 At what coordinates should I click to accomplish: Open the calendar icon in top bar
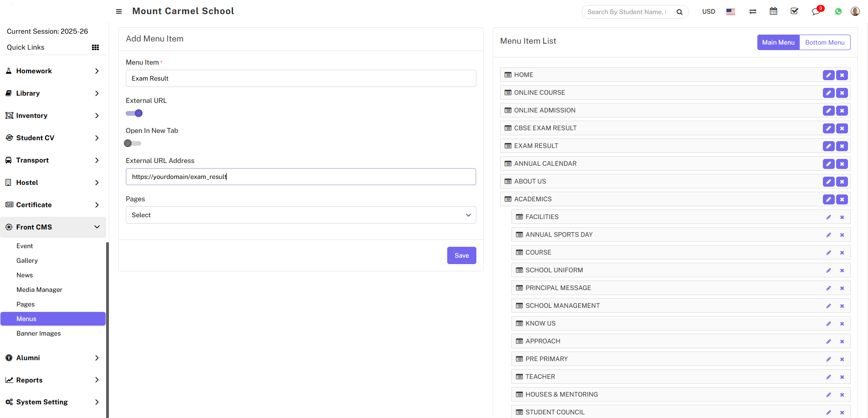click(773, 11)
